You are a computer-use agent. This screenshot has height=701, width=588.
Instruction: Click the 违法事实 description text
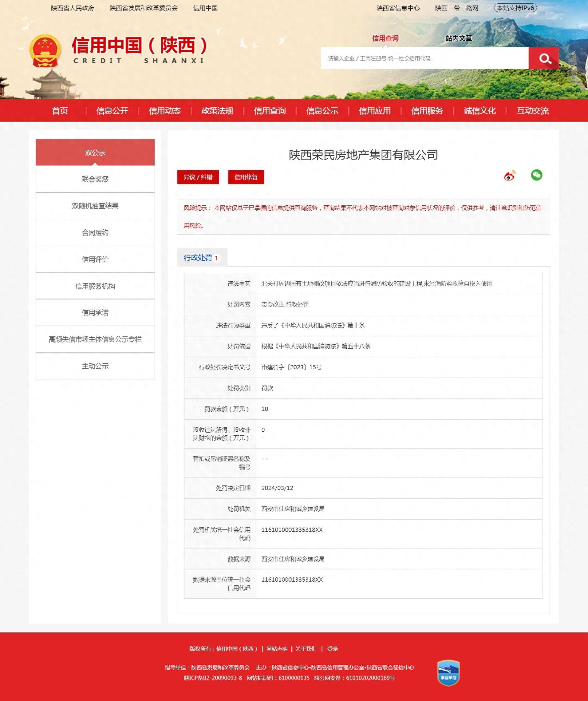point(377,283)
